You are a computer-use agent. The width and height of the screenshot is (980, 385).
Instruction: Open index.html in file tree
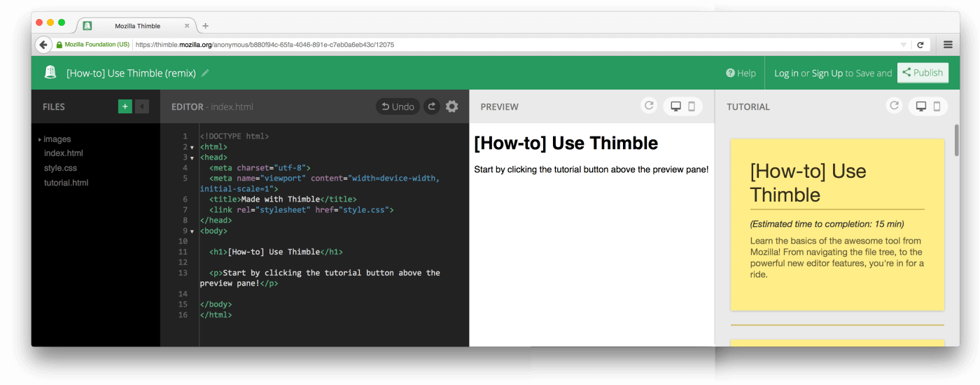click(64, 153)
